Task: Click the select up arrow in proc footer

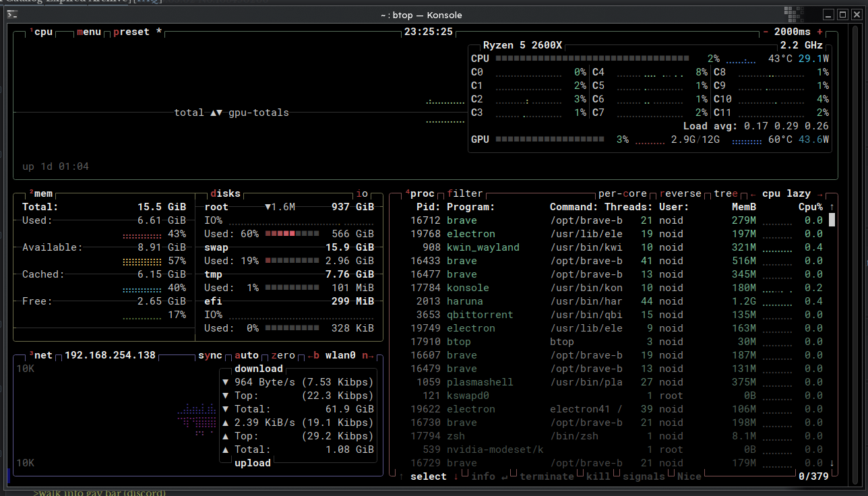Action: coord(402,476)
